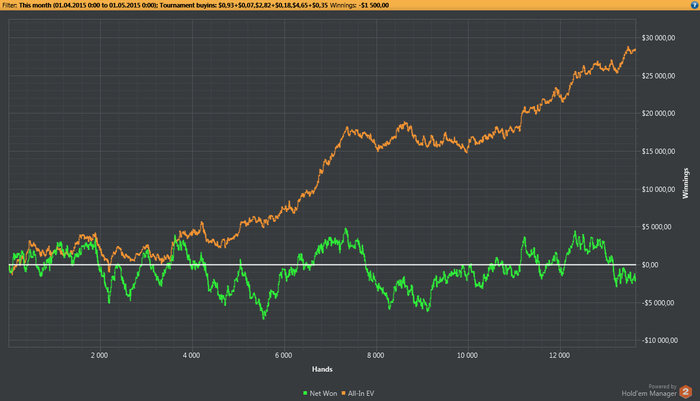Click the $15 000,00 axis label

tap(658, 151)
